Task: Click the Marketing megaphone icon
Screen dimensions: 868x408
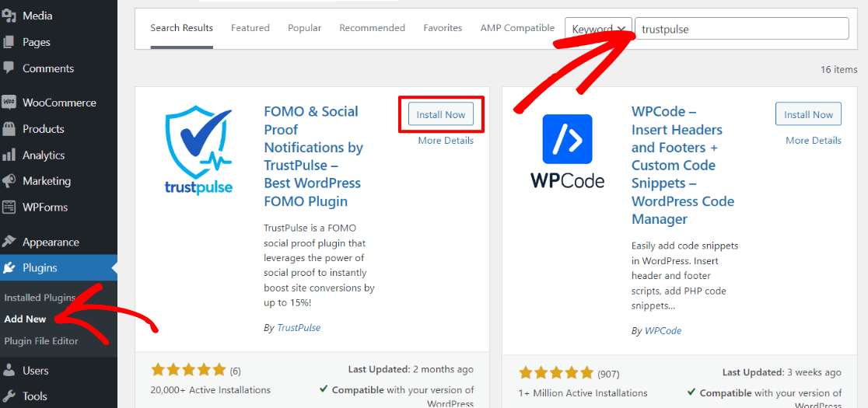Action: coord(9,181)
